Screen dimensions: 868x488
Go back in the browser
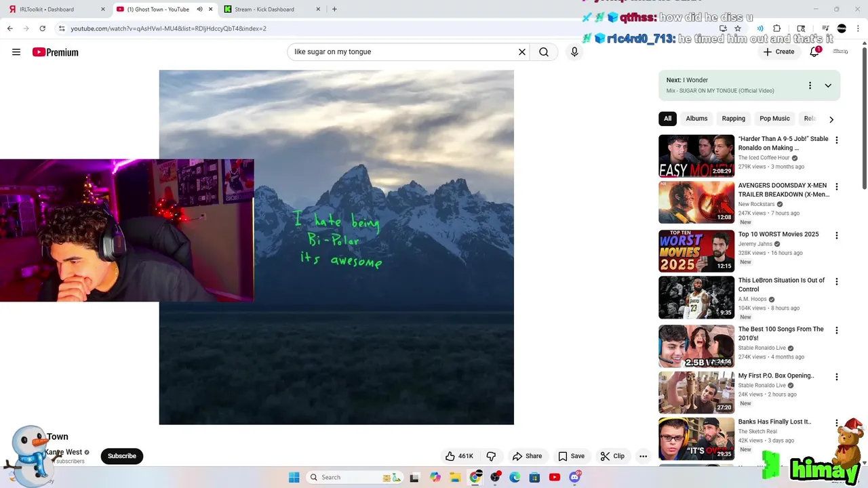coord(9,28)
